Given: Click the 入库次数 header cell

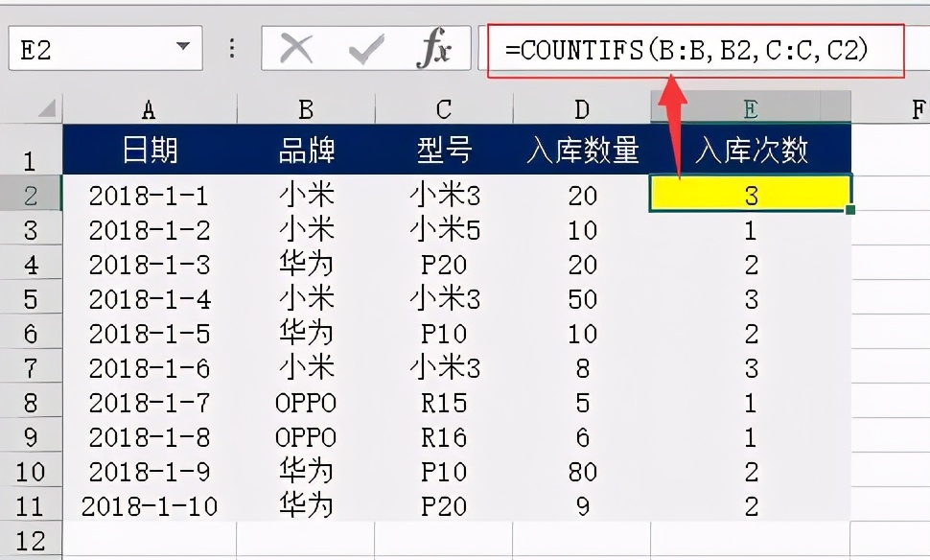Looking at the screenshot, I should tap(750, 151).
